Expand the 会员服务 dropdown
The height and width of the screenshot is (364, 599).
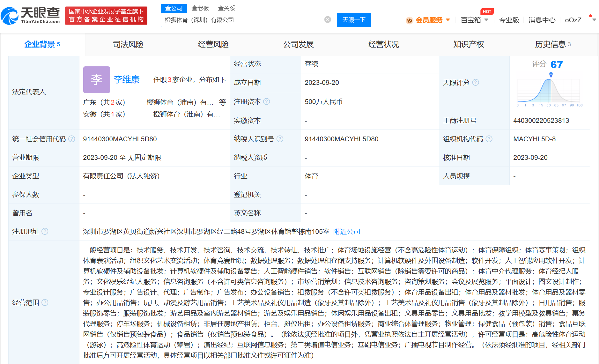(448, 20)
